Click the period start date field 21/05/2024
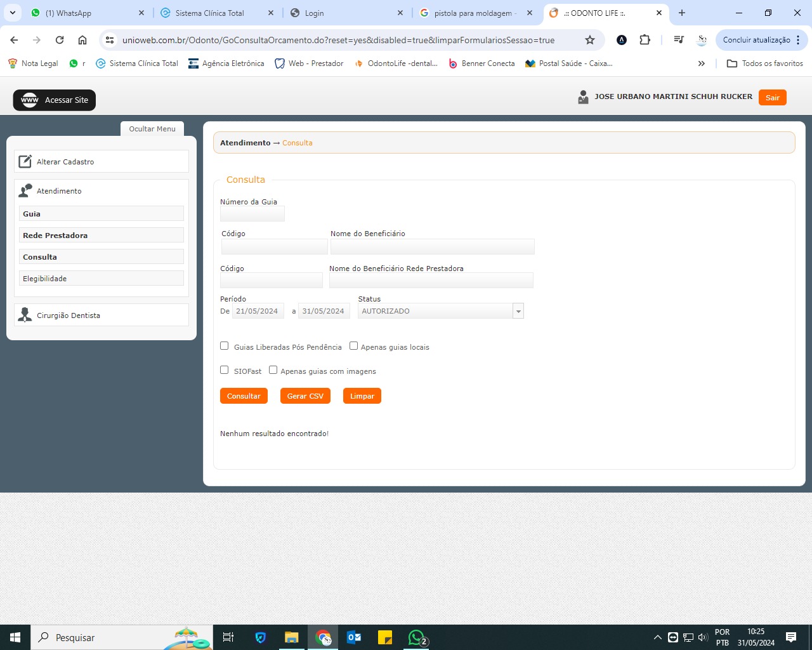The height and width of the screenshot is (650, 812). (258, 311)
